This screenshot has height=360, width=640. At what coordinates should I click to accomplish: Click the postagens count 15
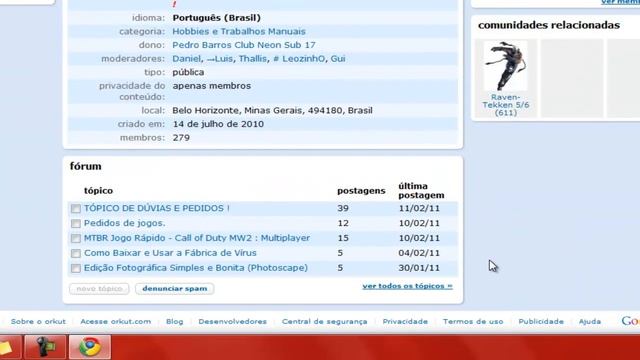[343, 238]
